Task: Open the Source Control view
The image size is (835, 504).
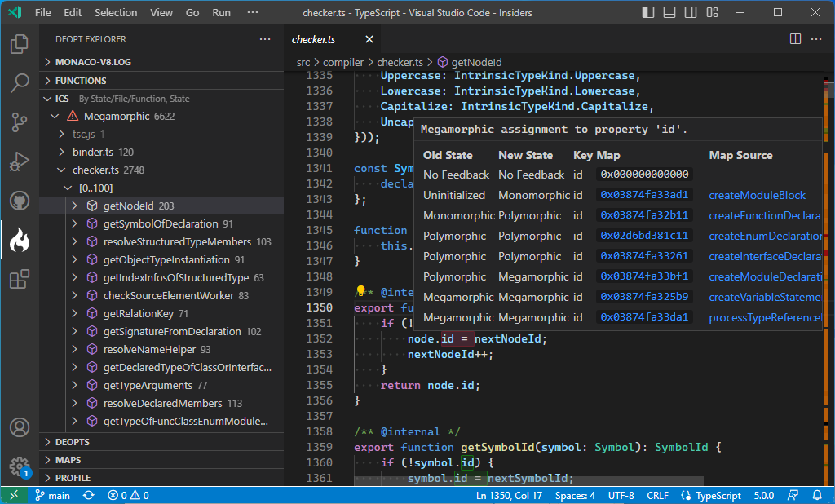Action: pyautogui.click(x=20, y=122)
